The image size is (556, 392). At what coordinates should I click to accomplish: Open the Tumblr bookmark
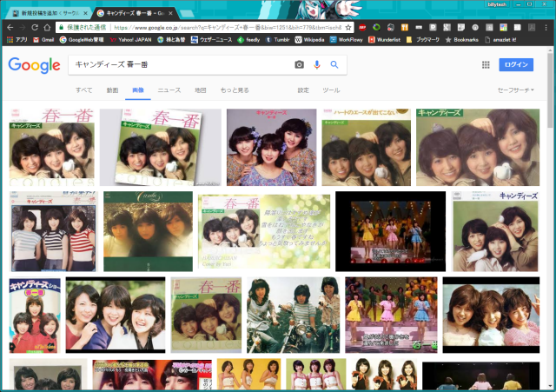(x=278, y=40)
